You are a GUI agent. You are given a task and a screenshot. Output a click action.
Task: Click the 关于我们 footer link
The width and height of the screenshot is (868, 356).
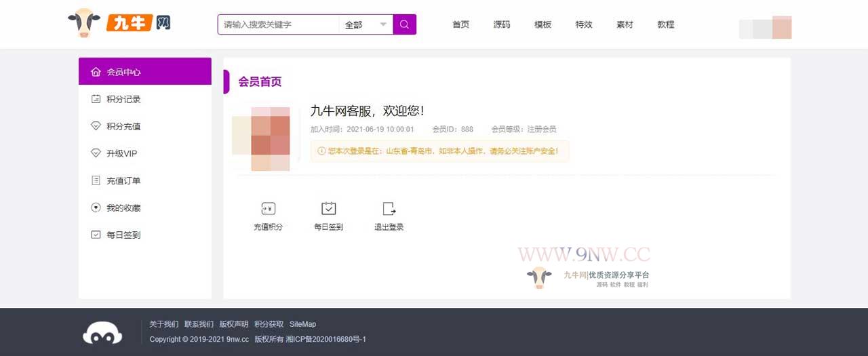click(163, 324)
